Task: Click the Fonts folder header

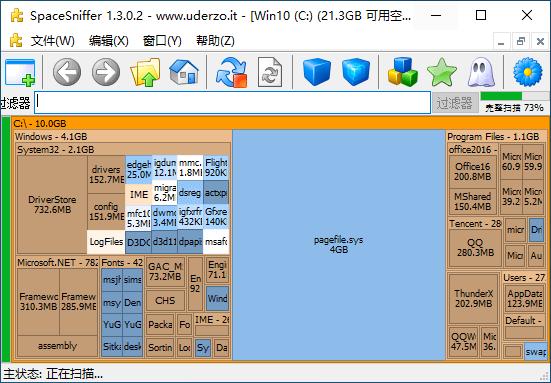Action: pyautogui.click(x=122, y=262)
